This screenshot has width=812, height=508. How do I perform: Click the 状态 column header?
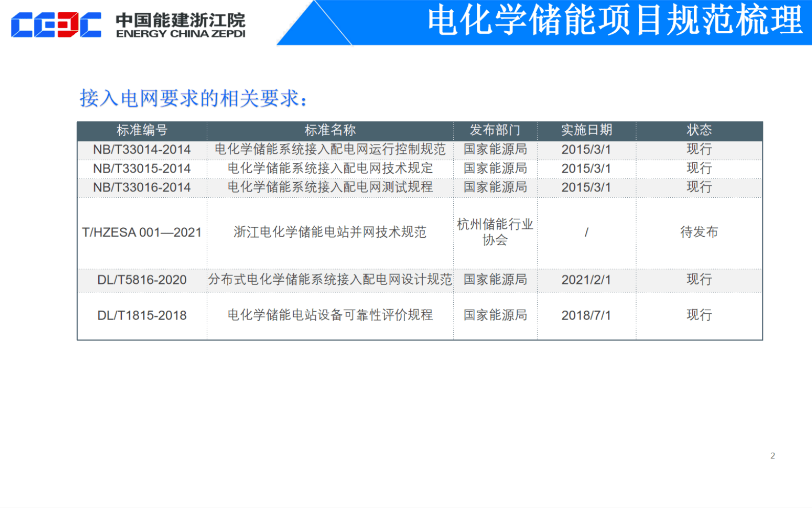[x=699, y=131]
